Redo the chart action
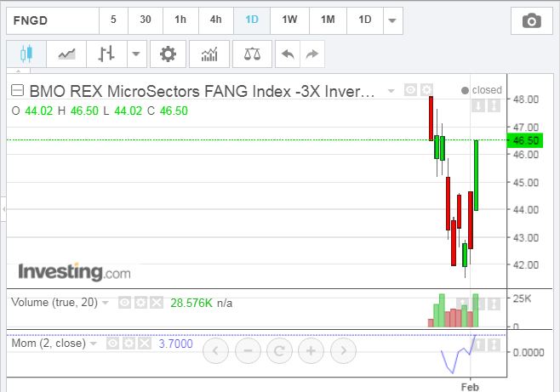The image size is (560, 392). pyautogui.click(x=312, y=54)
